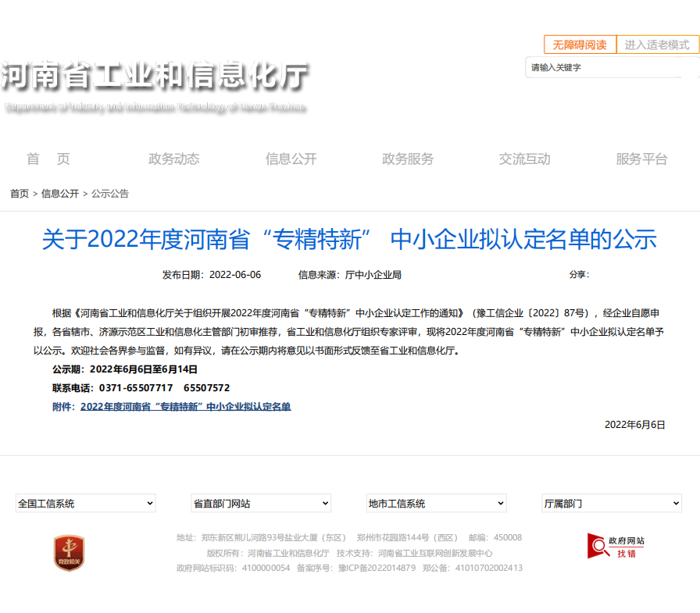Switch to 进入适老模式 elderly mode

click(x=657, y=45)
